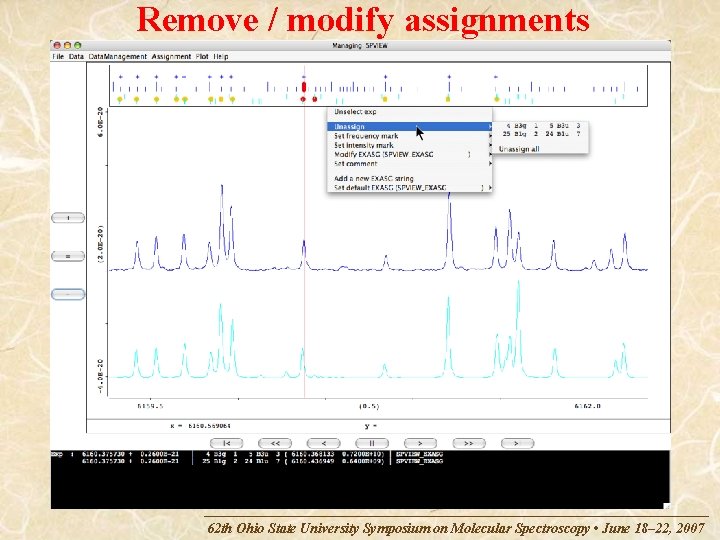Expand the 'Modify EXASG' submenu
Viewport: 720px width, 540px height.
click(409, 154)
